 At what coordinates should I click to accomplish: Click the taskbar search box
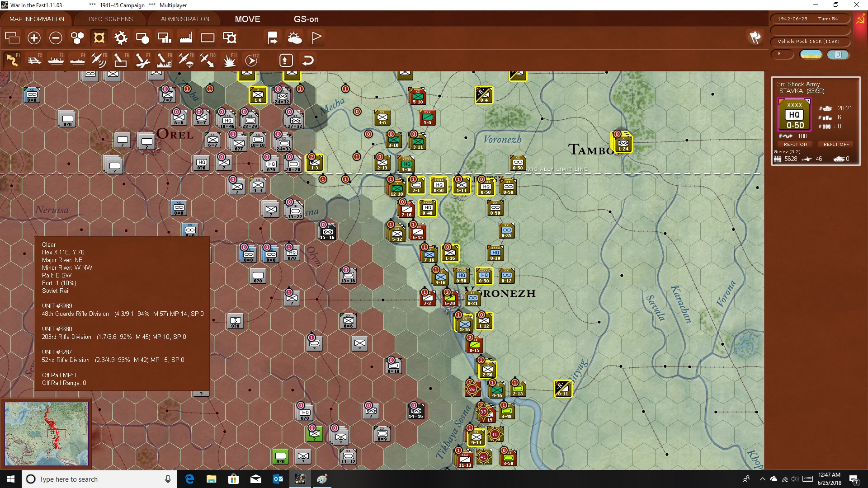[x=99, y=479]
